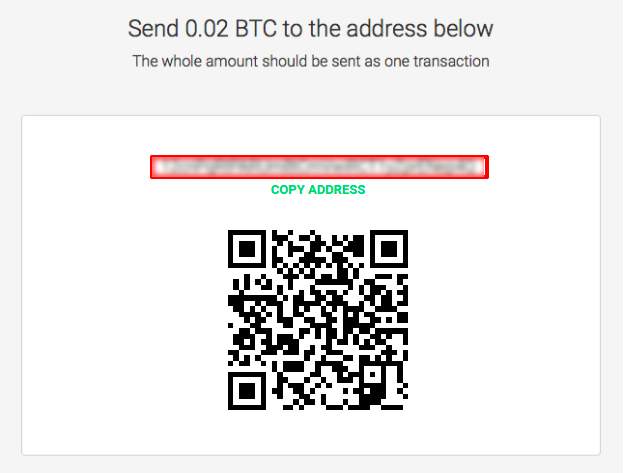The width and height of the screenshot is (624, 473).
Task: Click the COPY ADDRESS link
Action: click(x=318, y=190)
